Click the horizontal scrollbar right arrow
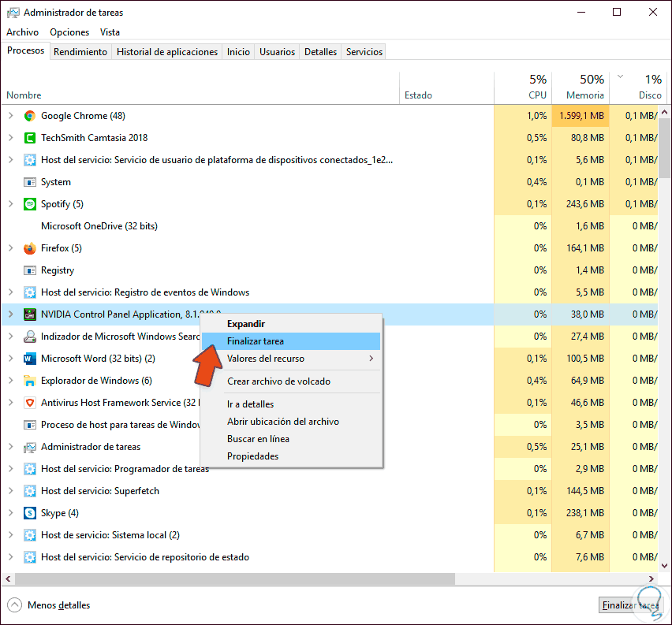 [651, 579]
